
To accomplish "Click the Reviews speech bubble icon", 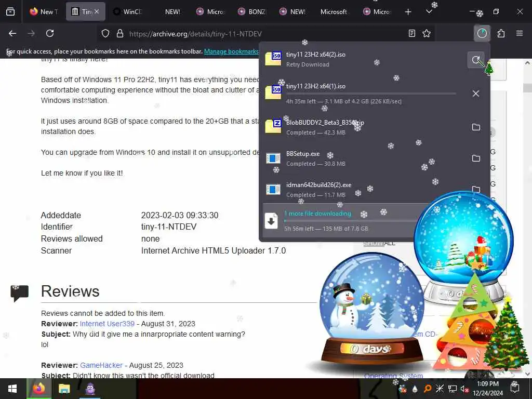I will tap(19, 293).
